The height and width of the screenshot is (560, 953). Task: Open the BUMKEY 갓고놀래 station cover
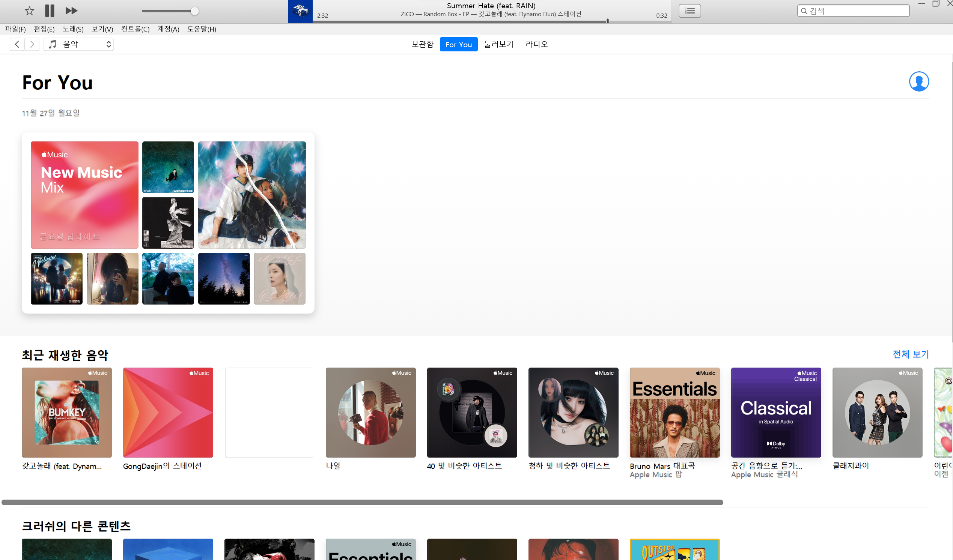[x=66, y=412]
